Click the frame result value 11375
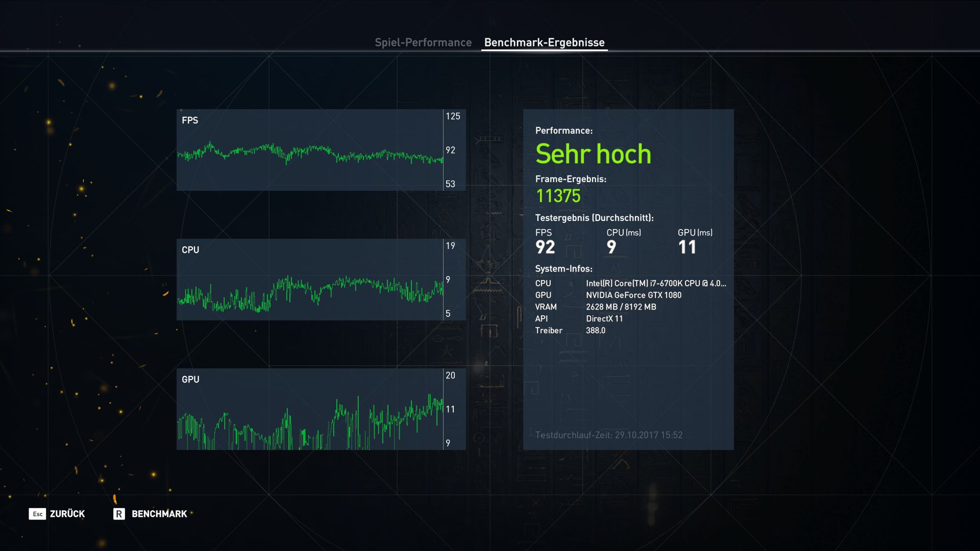The image size is (980, 551). click(x=558, y=196)
